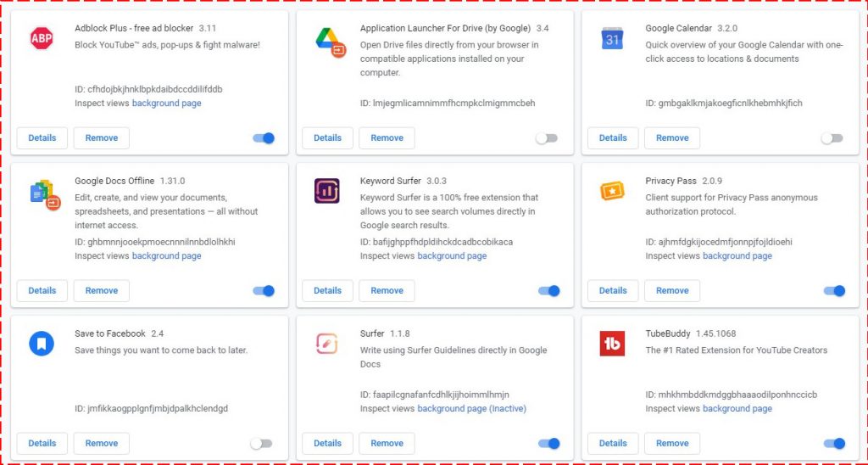The height and width of the screenshot is (465, 868).
Task: Open Details for Application Launcher For Drive
Action: pyautogui.click(x=328, y=138)
